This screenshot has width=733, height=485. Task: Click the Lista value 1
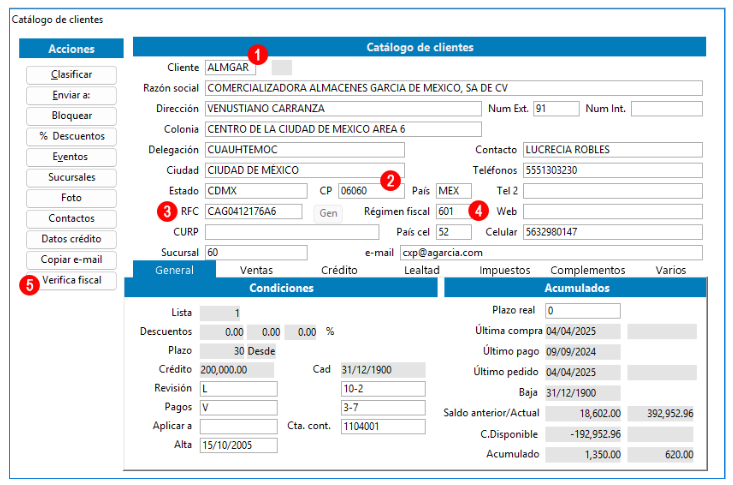coord(222,313)
